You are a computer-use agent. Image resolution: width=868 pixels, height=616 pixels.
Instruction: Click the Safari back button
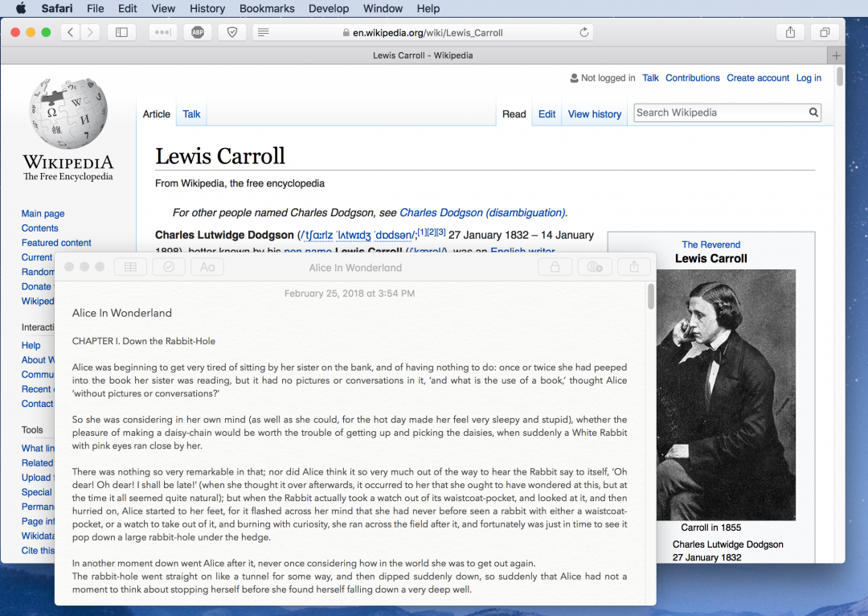(70, 32)
